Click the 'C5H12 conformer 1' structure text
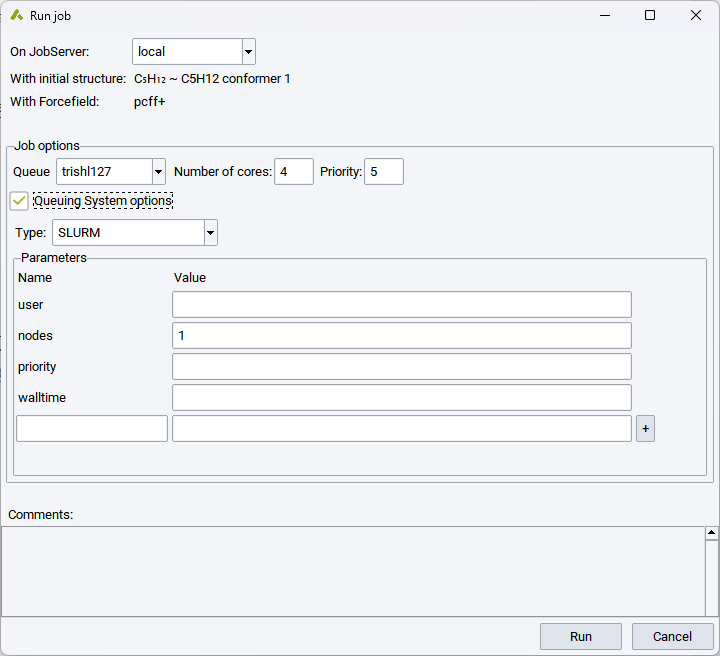Screen dimensions: 720x656 [x=236, y=78]
